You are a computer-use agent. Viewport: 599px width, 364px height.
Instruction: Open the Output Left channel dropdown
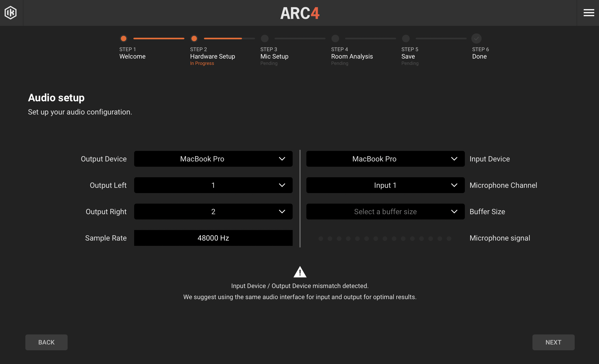click(213, 185)
